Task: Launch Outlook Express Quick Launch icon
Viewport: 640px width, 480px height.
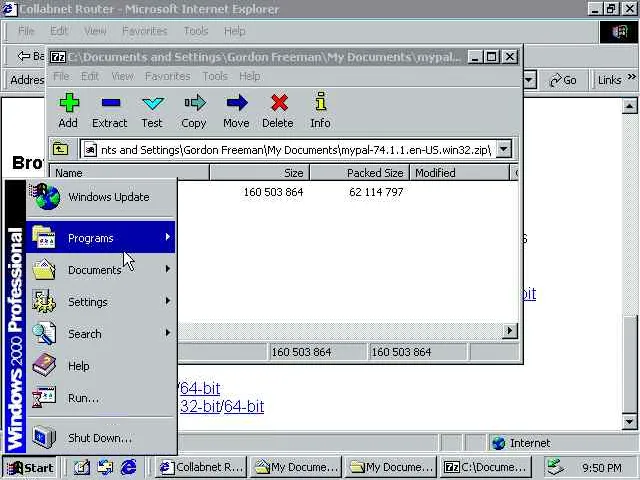Action: [x=105, y=467]
